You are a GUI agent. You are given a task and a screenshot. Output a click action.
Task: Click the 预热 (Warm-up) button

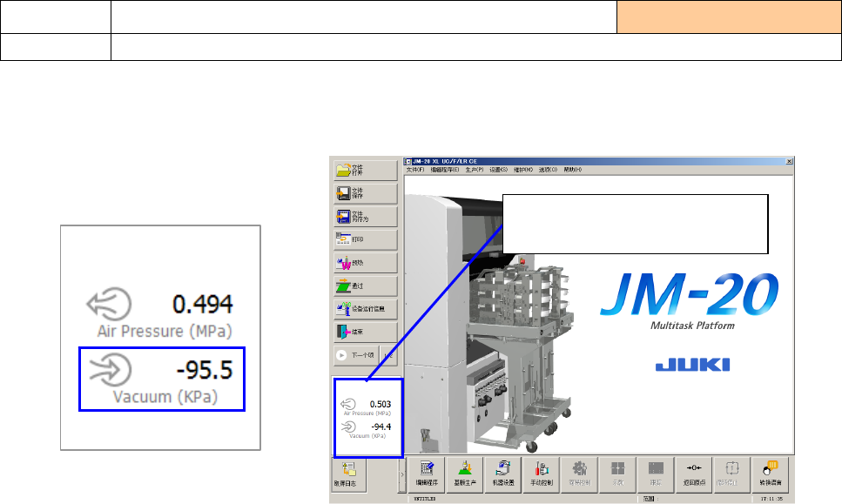point(365,263)
